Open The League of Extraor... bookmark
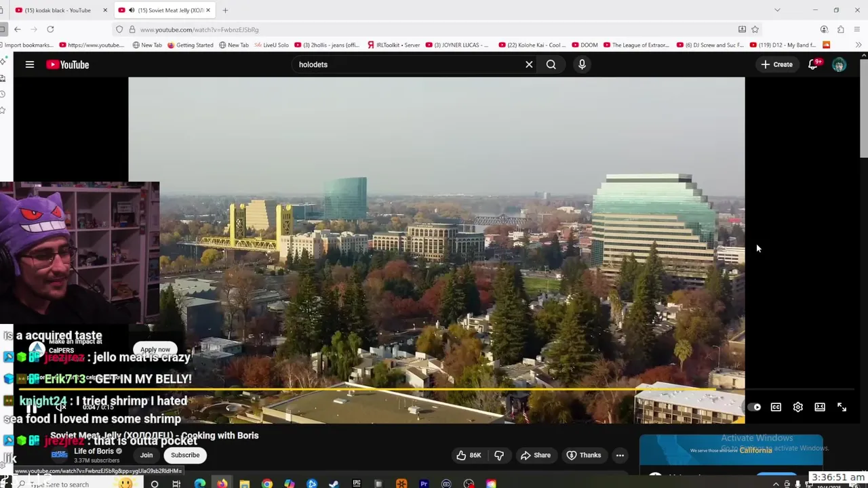This screenshot has height=488, width=868. click(x=635, y=45)
